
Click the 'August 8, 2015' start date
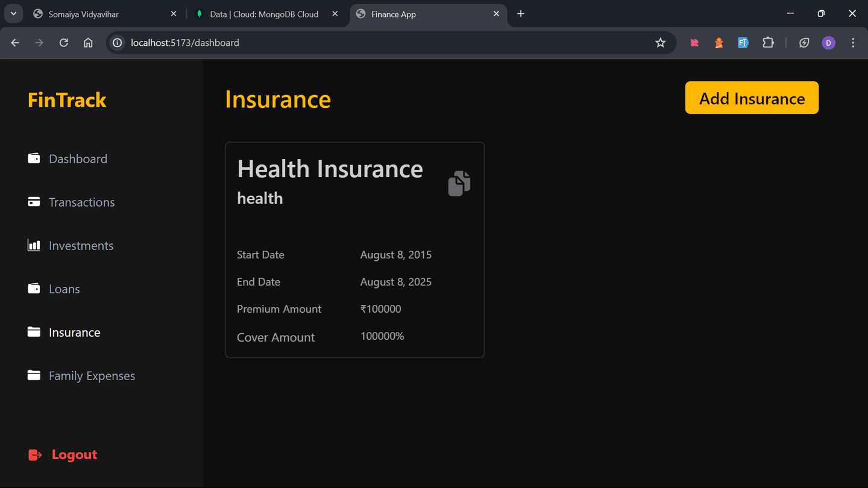click(x=396, y=255)
